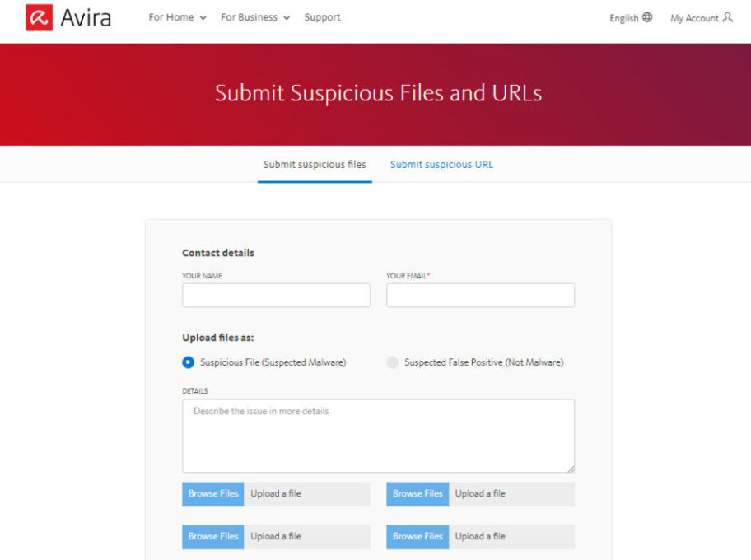This screenshot has width=751, height=560.
Task: Click the Details textarea resize handle
Action: pos(571,469)
